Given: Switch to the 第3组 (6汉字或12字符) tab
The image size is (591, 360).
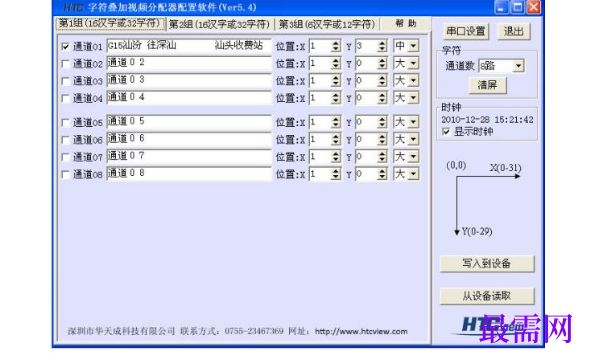Looking at the screenshot, I should coord(327,25).
